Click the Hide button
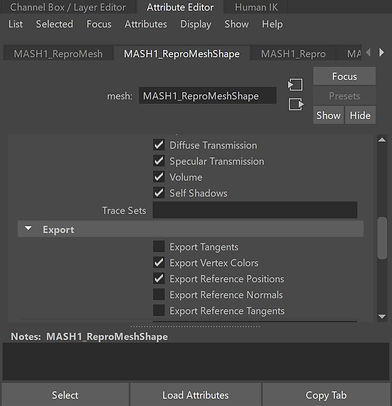This screenshot has width=392, height=406. click(x=360, y=115)
